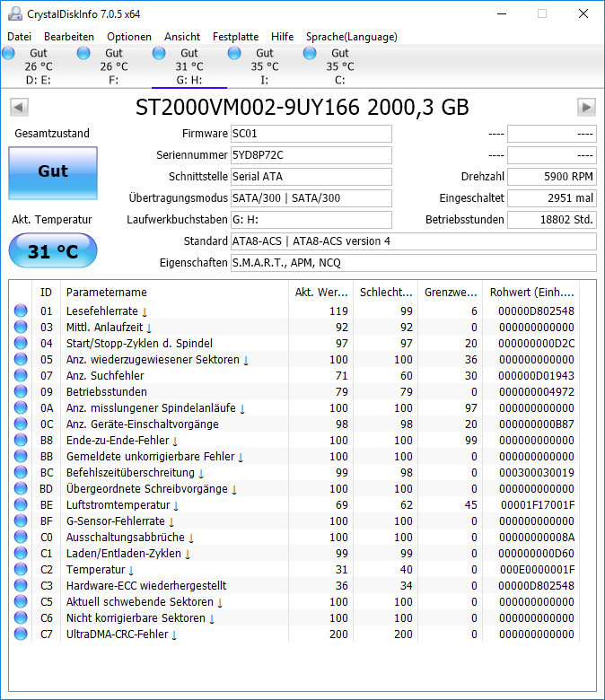605x700 pixels.
Task: Open the Sprache(Language) menu
Action: [x=351, y=37]
